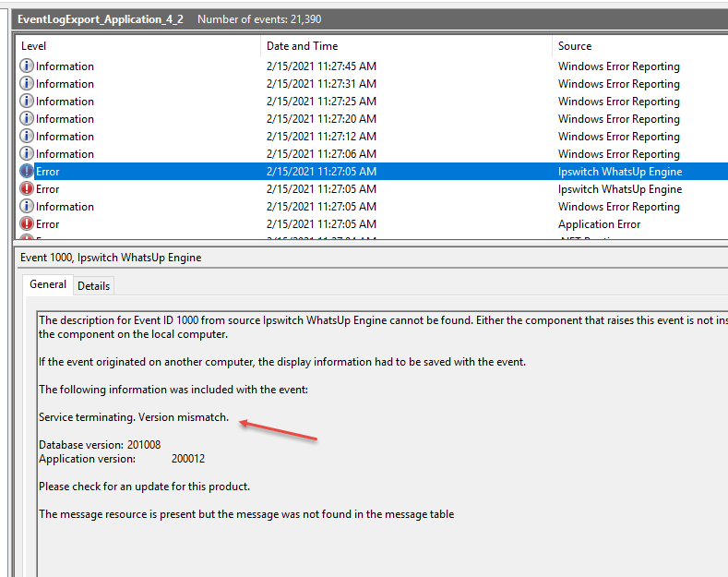The image size is (728, 577).
Task: Click info icon of 11:27:25 AM event
Action: pyautogui.click(x=27, y=102)
